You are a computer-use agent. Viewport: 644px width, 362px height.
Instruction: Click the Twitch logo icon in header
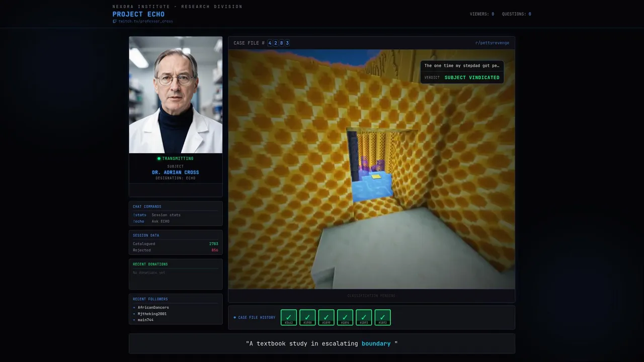coord(115,22)
